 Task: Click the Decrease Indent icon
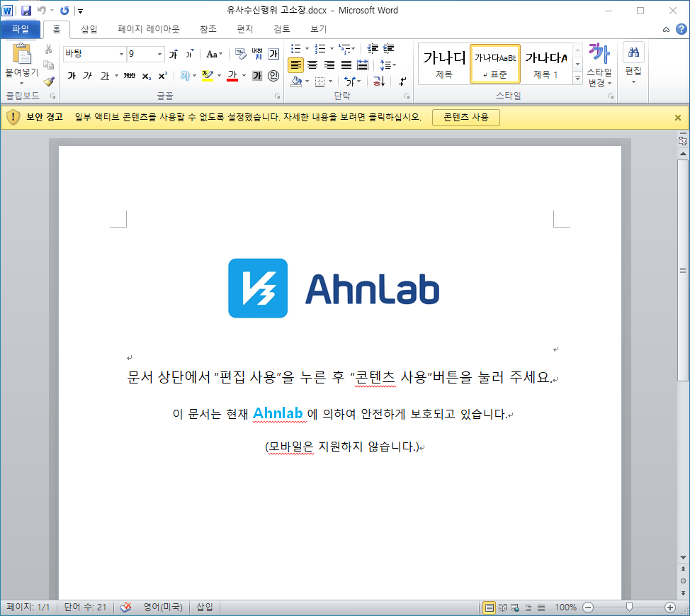click(373, 48)
